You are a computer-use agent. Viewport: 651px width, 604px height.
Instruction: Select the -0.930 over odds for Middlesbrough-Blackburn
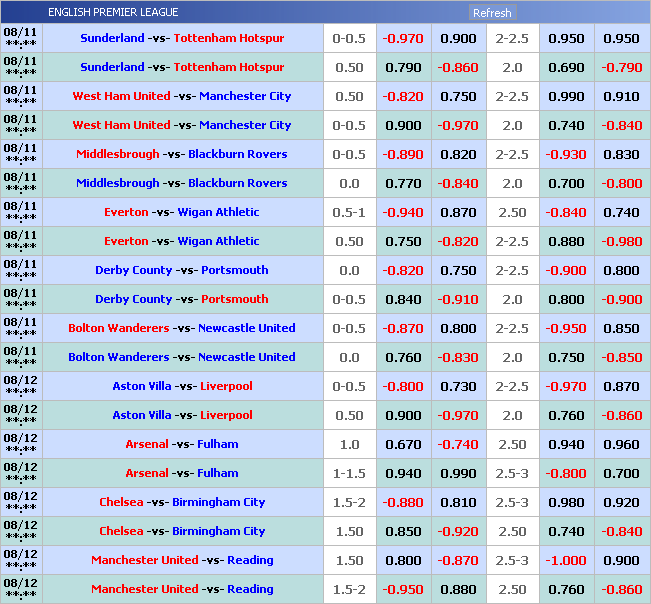[566, 154]
